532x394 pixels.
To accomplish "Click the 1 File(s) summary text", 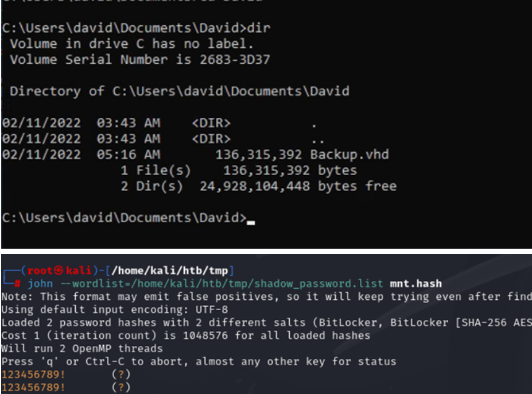I will pos(156,171).
